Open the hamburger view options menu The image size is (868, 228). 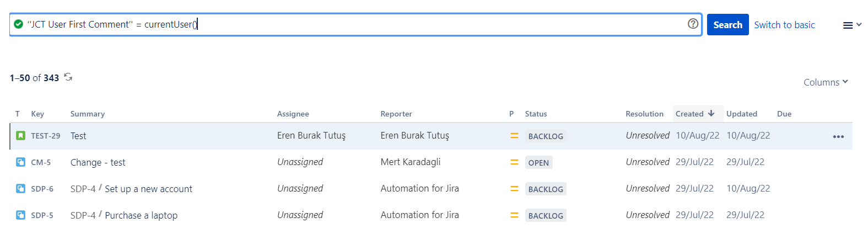pos(851,25)
